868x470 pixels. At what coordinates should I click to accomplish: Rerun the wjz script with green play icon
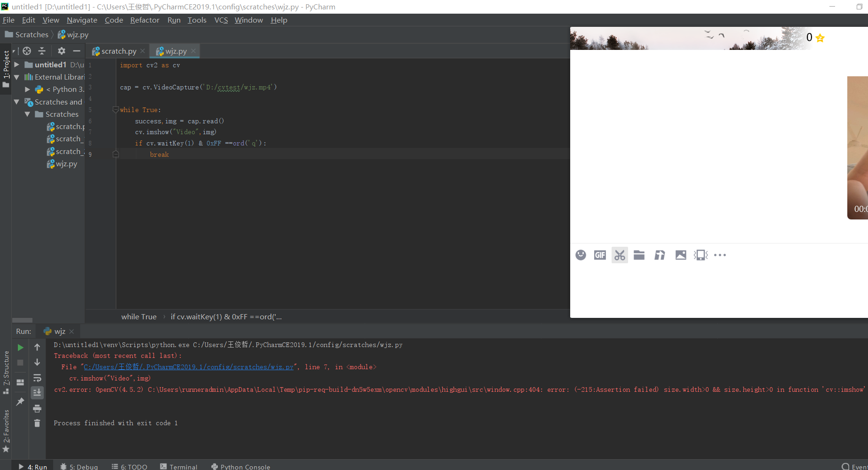point(20,348)
